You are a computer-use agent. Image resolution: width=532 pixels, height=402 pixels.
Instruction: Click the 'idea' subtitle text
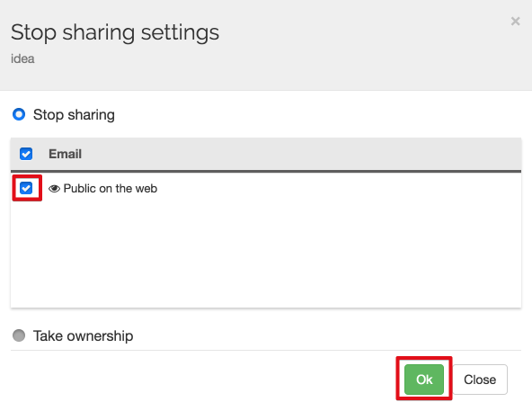pyautogui.click(x=22, y=58)
